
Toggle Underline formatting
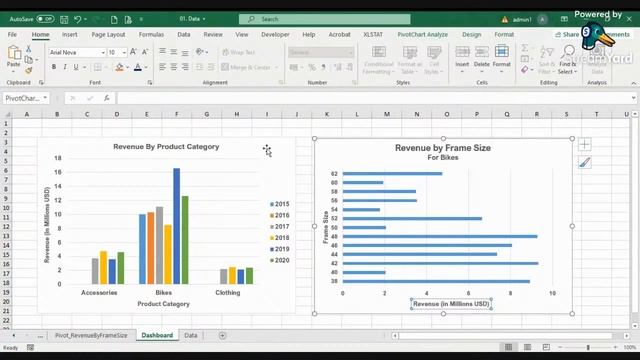coord(76,67)
